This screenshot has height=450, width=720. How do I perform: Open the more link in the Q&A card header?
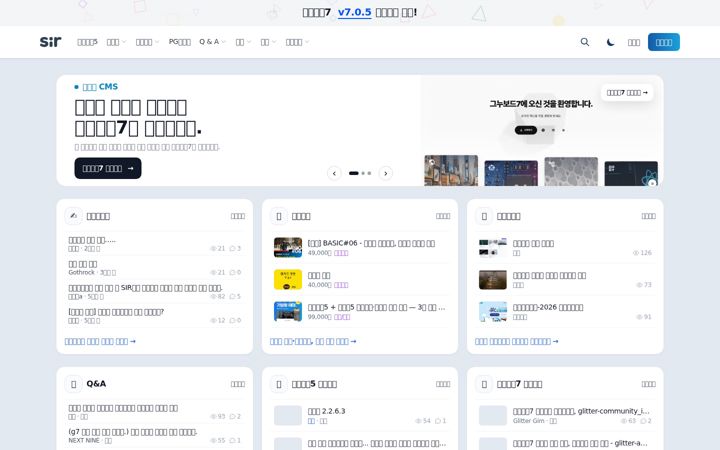point(237,384)
